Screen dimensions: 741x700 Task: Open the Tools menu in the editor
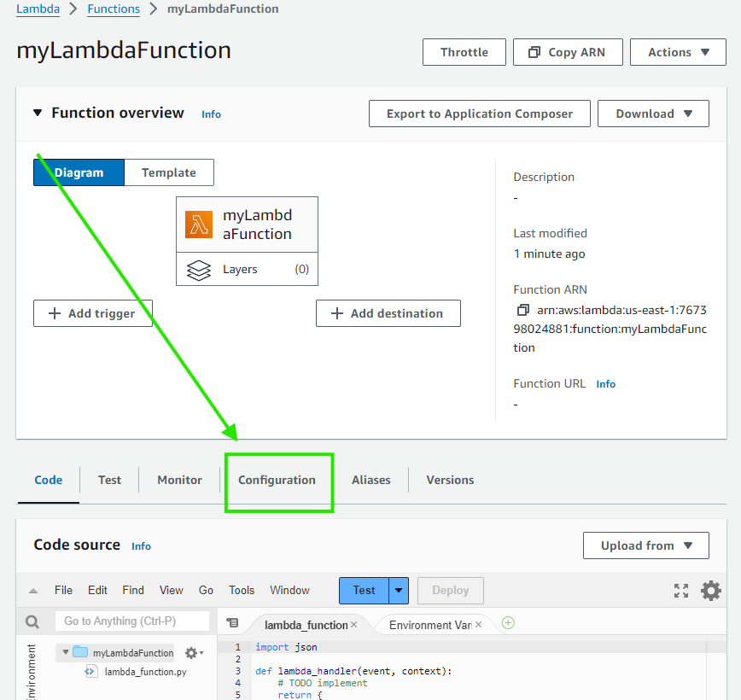click(x=242, y=590)
